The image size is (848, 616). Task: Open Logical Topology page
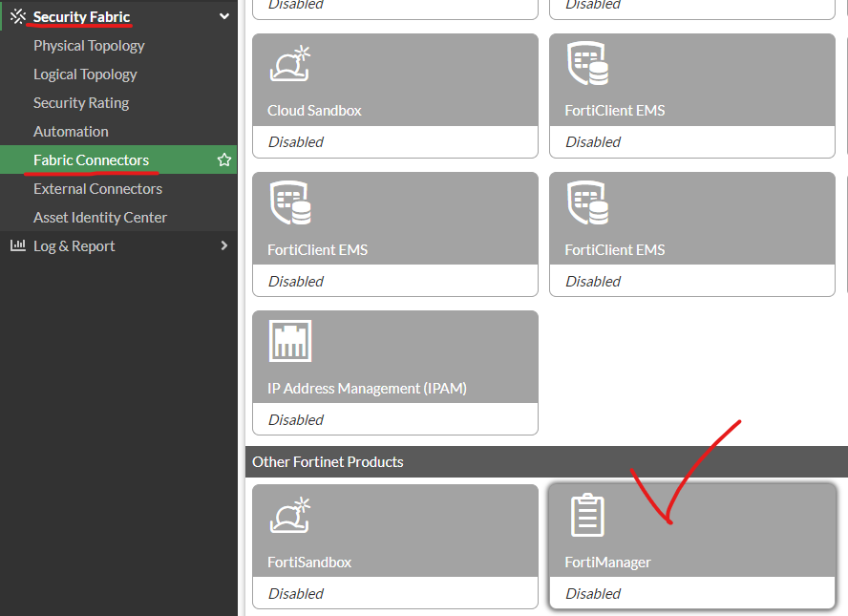point(85,74)
